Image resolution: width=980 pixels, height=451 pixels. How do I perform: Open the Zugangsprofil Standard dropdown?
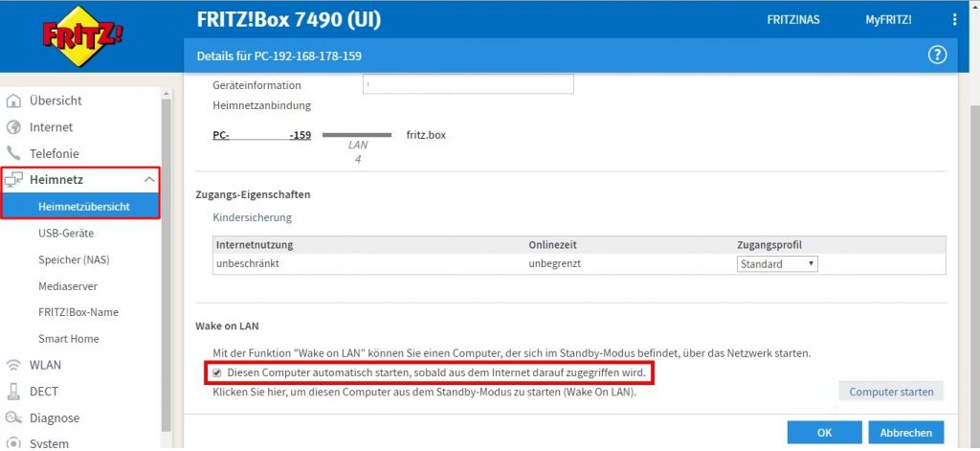(x=777, y=264)
